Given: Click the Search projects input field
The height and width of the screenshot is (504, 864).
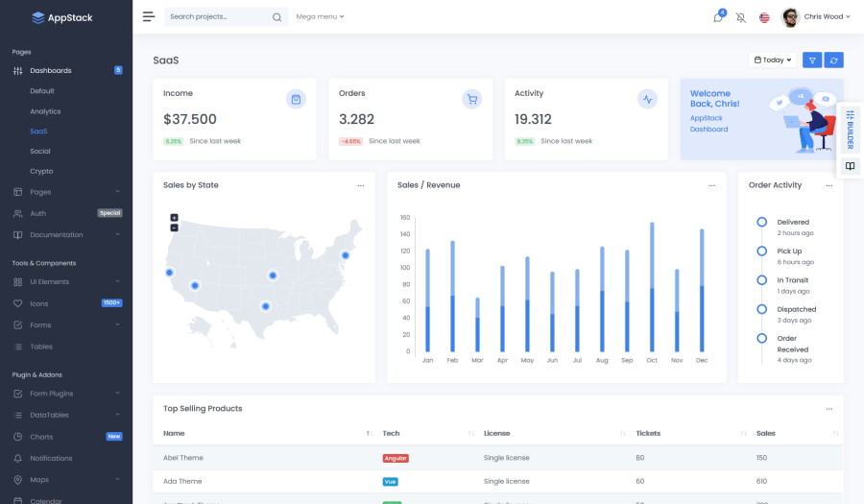Looking at the screenshot, I should click(218, 16).
